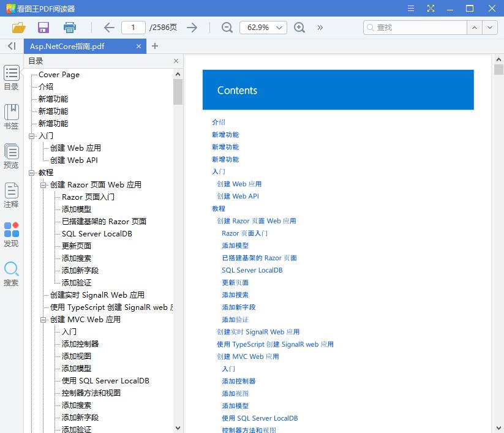Select Razor 页面入门 outline entry
This screenshot has width=504, height=433.
pyautogui.click(x=88, y=197)
